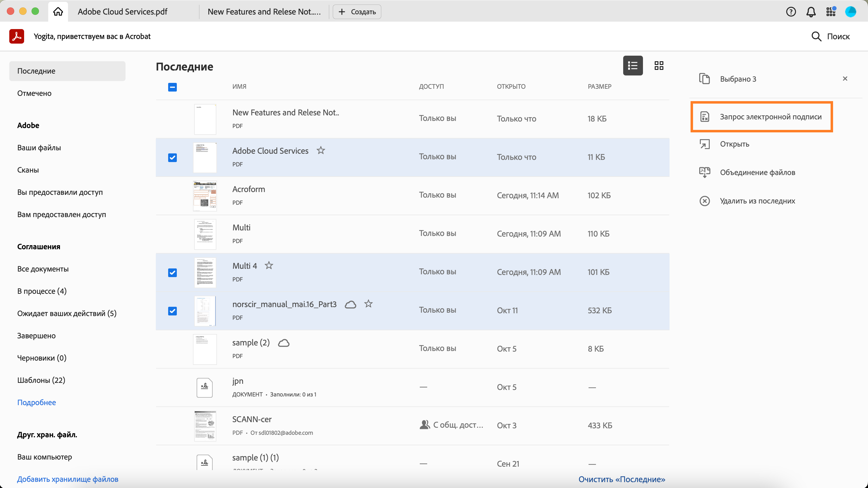Switch to list view
The image size is (868, 488).
(x=632, y=65)
